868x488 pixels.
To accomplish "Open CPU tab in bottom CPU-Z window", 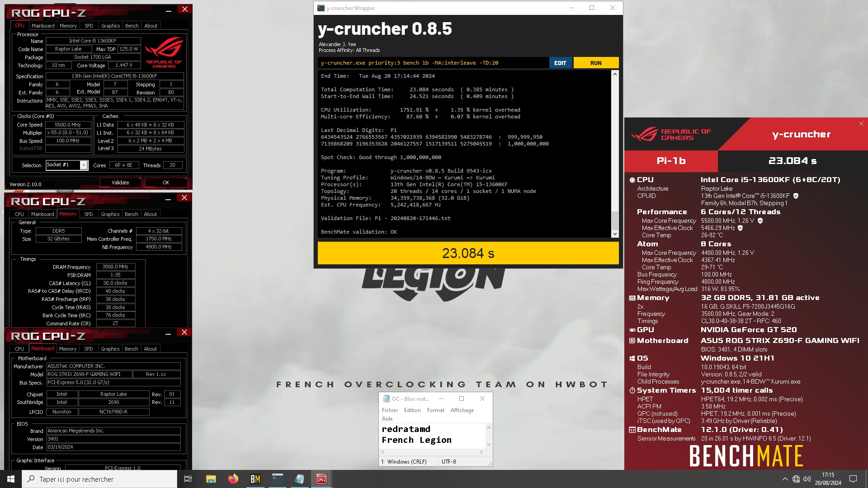I will (19, 349).
